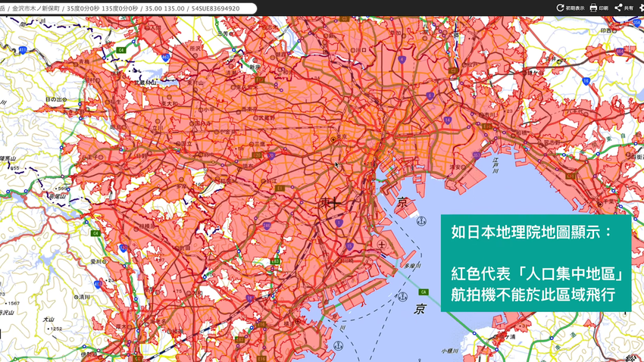Open the 共有 share icon
The width and height of the screenshot is (644, 362).
(x=618, y=8)
